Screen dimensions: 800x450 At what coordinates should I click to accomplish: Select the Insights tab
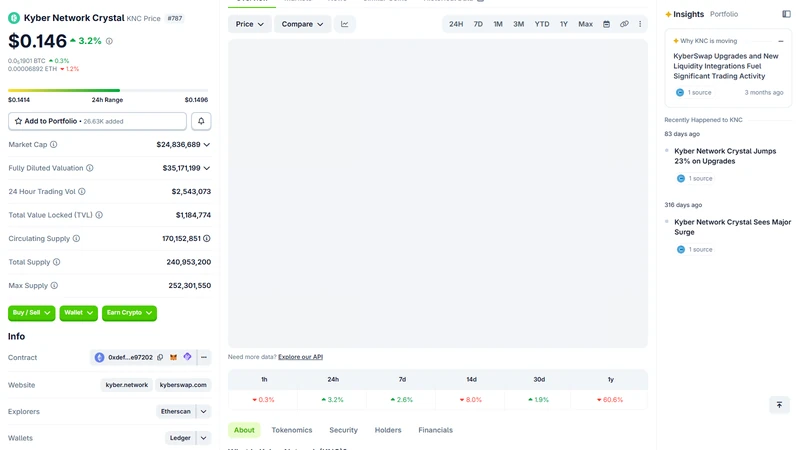(684, 14)
